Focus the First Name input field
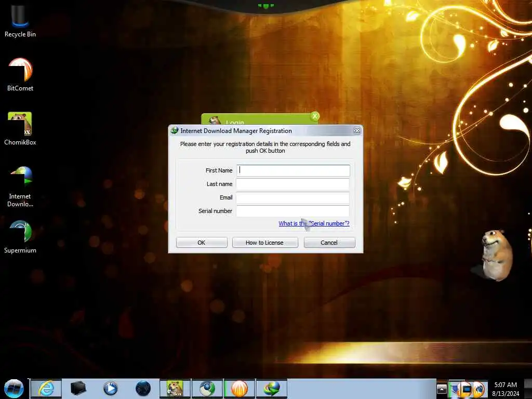 pos(293,170)
